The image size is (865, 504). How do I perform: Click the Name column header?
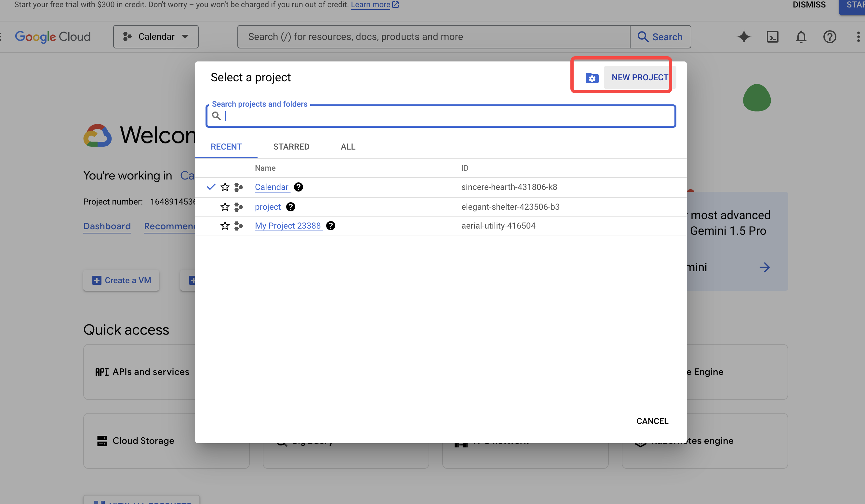[265, 168]
